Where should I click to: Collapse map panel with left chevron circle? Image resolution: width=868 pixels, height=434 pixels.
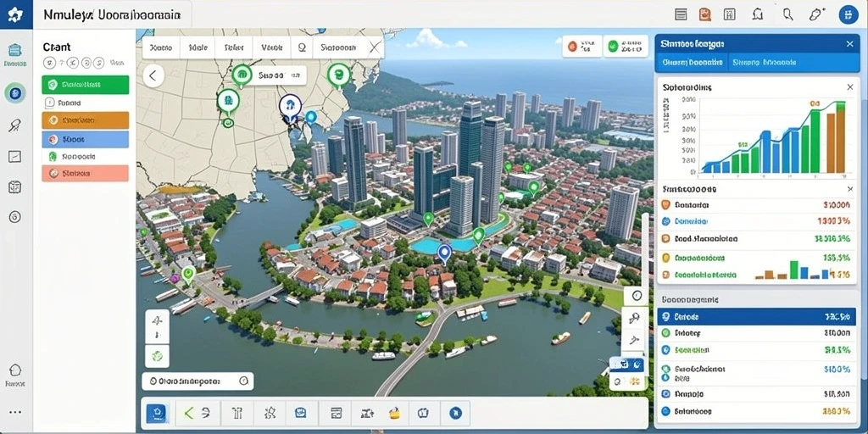[x=153, y=75]
